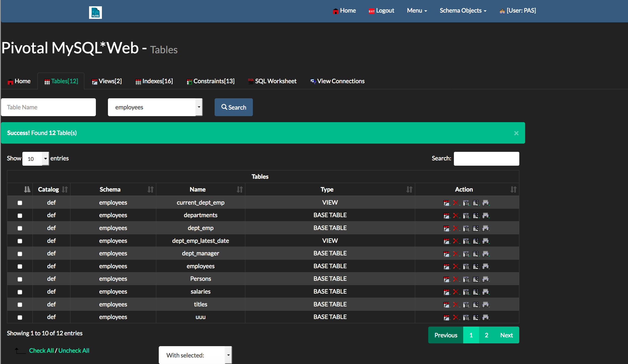Tick the checkbox for salaries
This screenshot has width=628, height=364.
pos(20,292)
